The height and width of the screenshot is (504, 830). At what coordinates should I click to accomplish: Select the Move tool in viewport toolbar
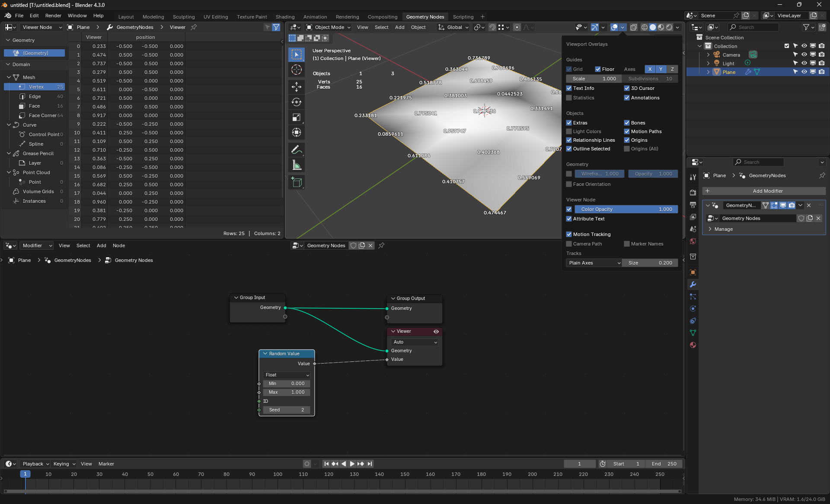coord(297,87)
